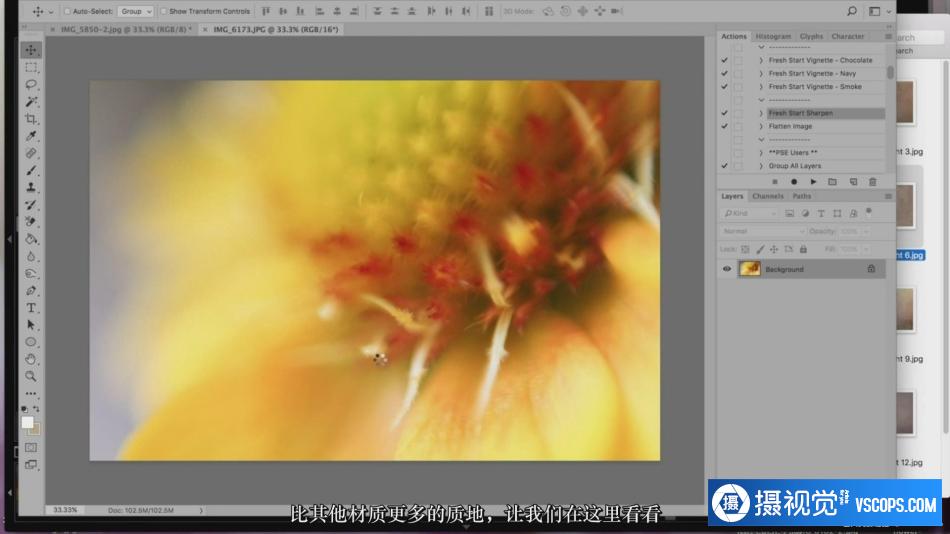This screenshot has height=534, width=950.
Task: Expand the Group All Layers action
Action: click(761, 165)
